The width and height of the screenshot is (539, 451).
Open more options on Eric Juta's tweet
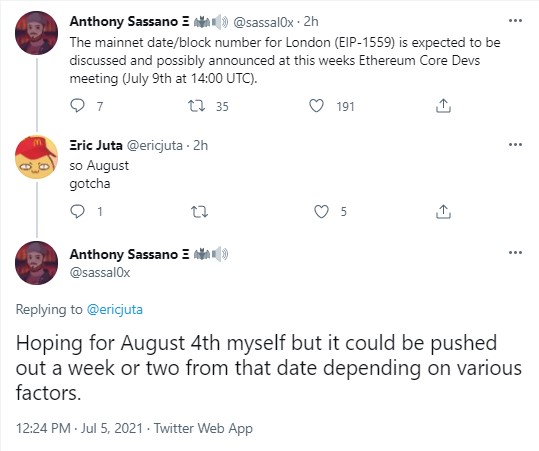coord(515,144)
